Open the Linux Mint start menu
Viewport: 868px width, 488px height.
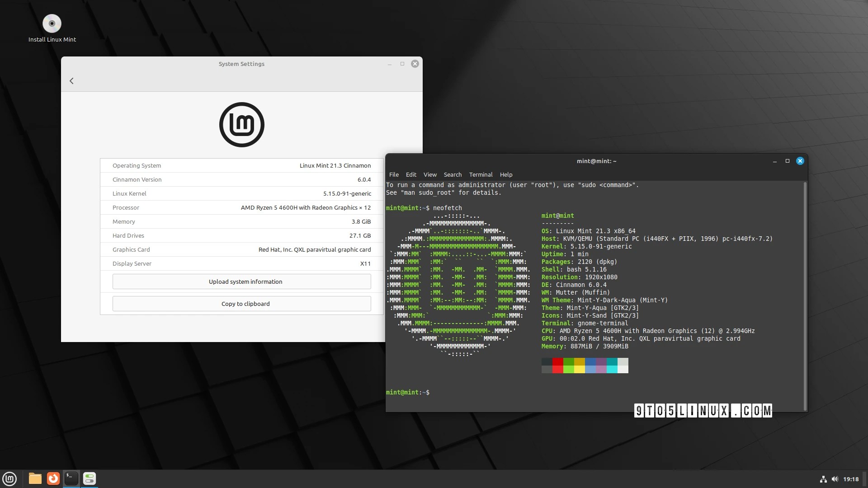click(x=9, y=479)
